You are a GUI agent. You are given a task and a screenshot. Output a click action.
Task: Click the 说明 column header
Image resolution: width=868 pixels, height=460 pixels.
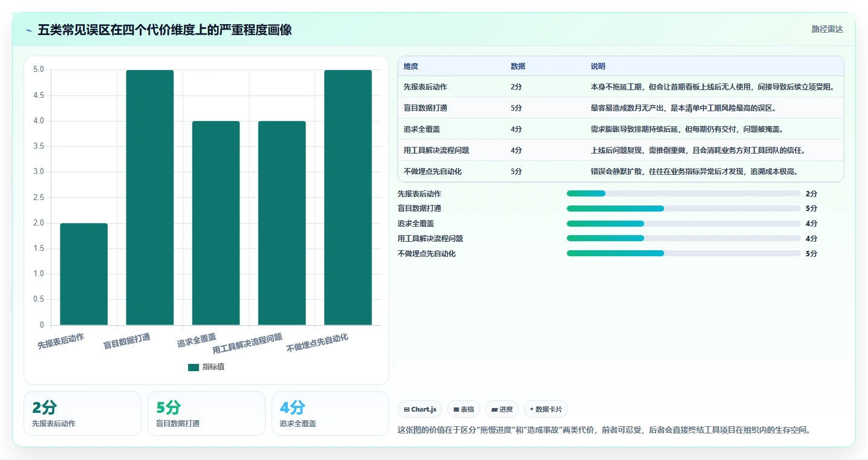(598, 66)
